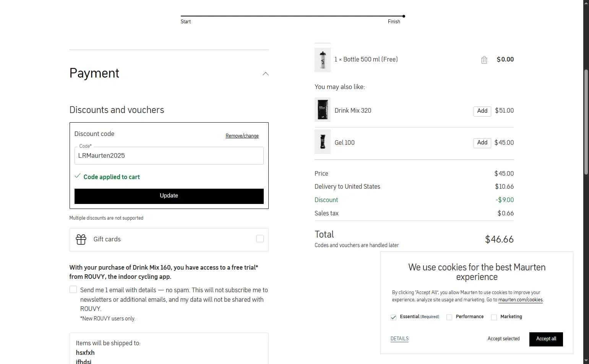Click the total amount $46.66

point(499,239)
